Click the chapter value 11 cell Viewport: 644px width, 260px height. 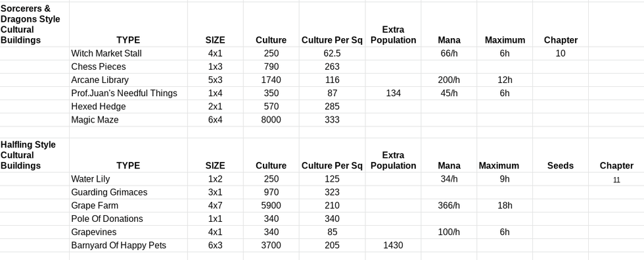click(x=616, y=179)
